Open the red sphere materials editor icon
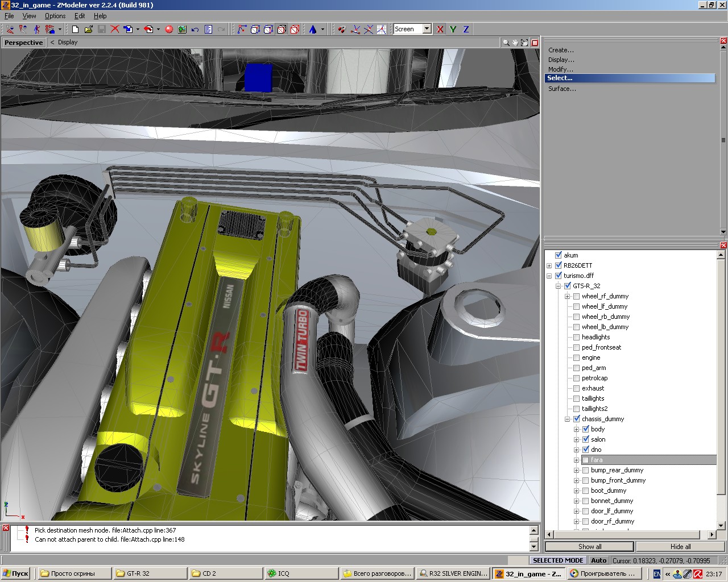Viewport: 728px width, 582px height. [169, 29]
